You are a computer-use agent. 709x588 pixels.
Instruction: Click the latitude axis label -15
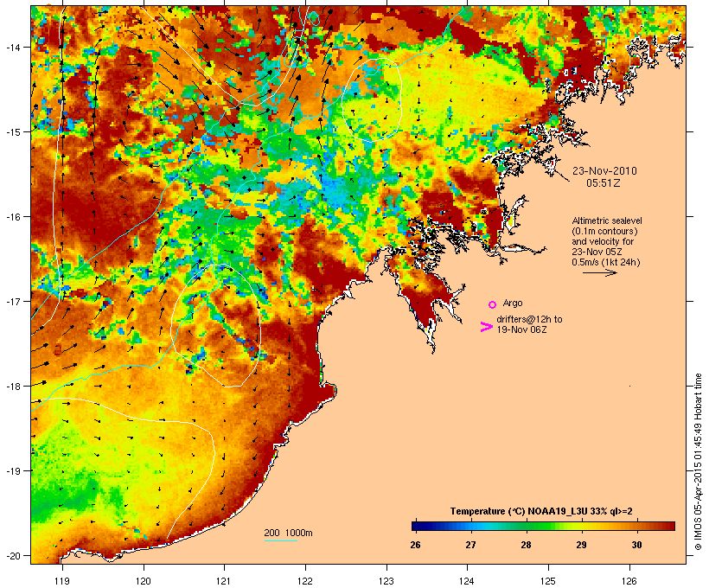click(x=12, y=132)
